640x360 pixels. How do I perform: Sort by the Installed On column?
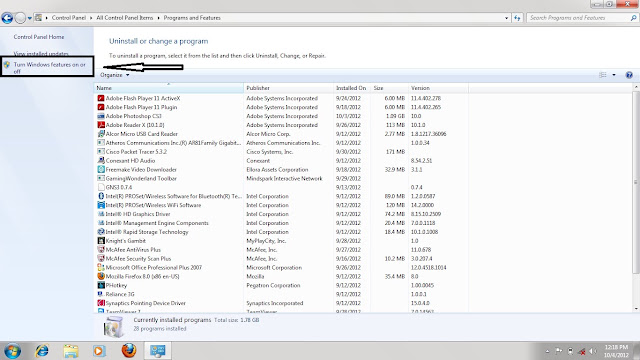(351, 88)
